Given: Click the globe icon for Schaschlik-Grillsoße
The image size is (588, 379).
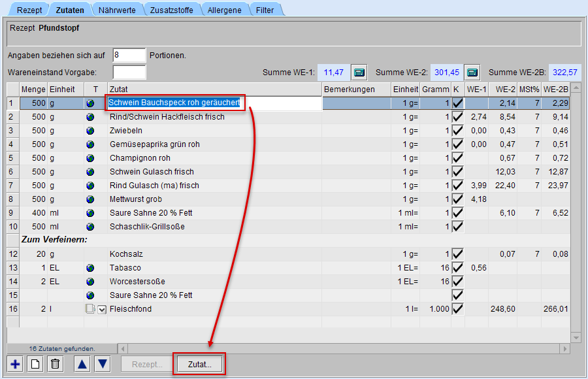Looking at the screenshot, I should [90, 227].
